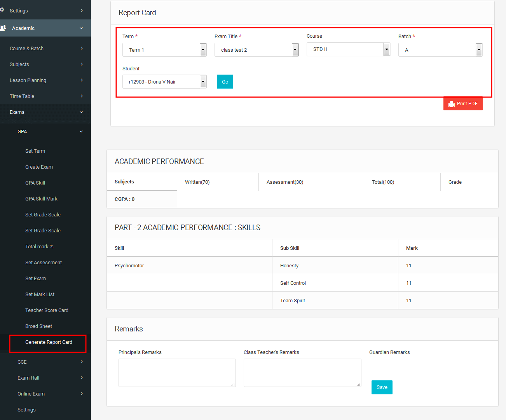The image size is (506, 420).
Task: Open Set Mark List page
Action: (x=40, y=294)
